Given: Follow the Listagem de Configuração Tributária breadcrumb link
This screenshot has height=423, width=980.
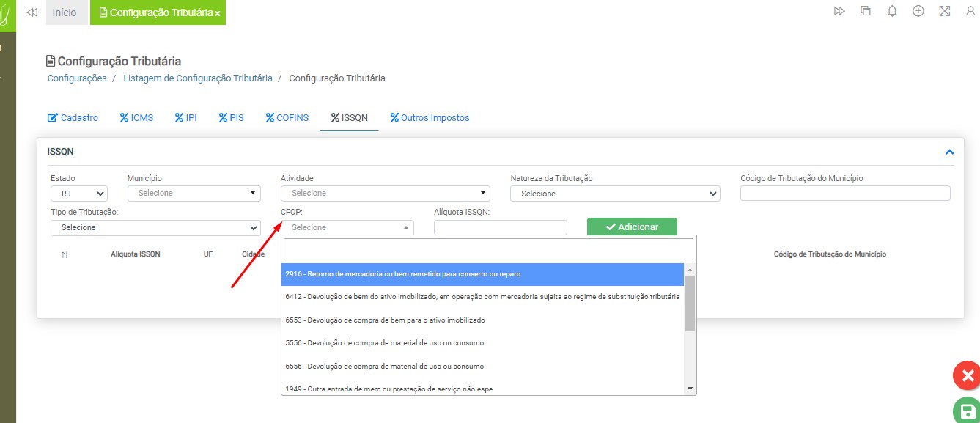Looking at the screenshot, I should pyautogui.click(x=197, y=78).
